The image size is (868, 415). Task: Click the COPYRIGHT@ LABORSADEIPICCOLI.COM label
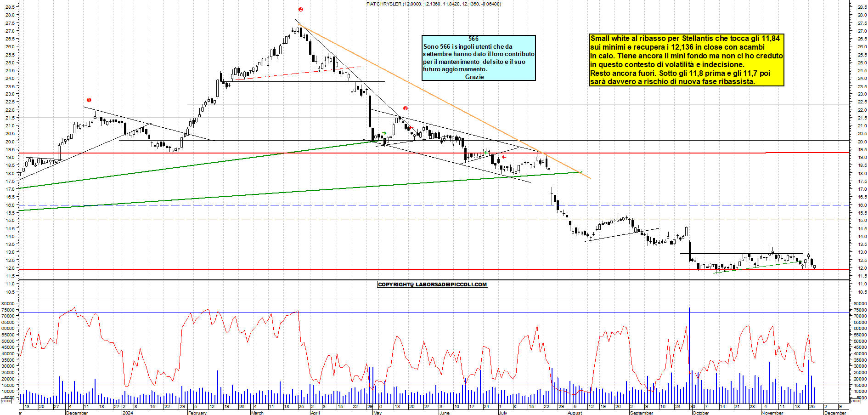pos(432,284)
